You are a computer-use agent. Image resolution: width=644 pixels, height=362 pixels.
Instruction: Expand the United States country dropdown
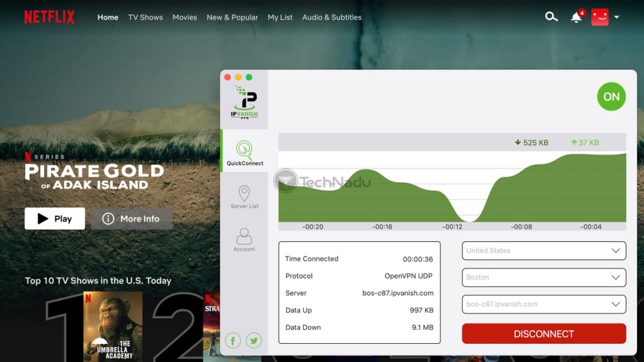point(544,250)
